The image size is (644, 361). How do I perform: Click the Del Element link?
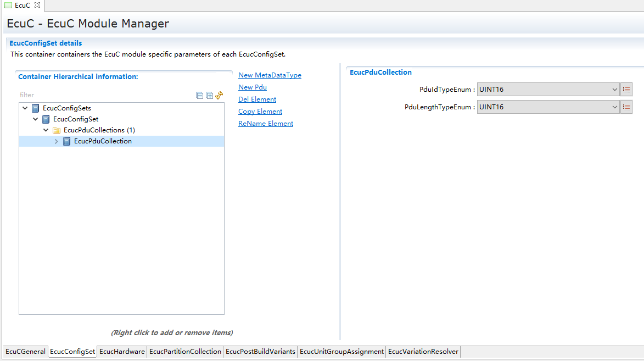257,99
